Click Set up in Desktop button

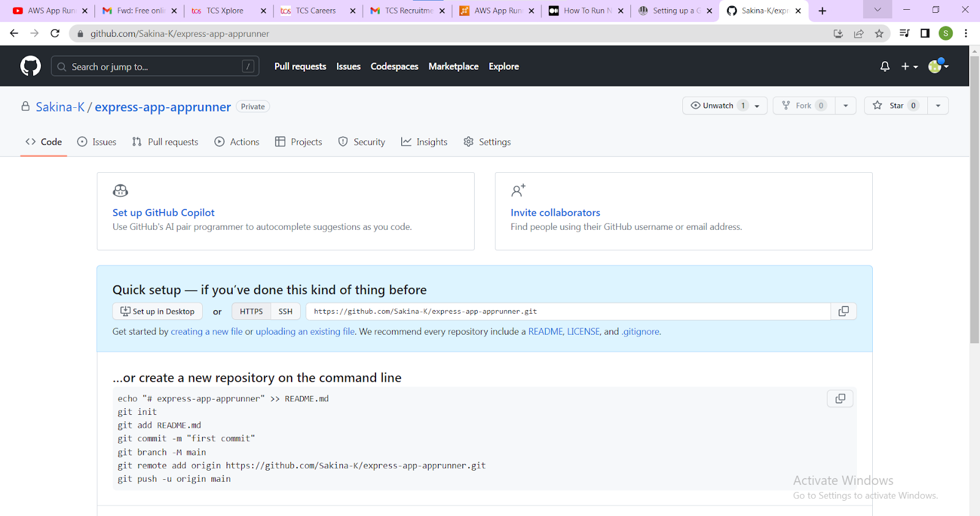pyautogui.click(x=157, y=311)
